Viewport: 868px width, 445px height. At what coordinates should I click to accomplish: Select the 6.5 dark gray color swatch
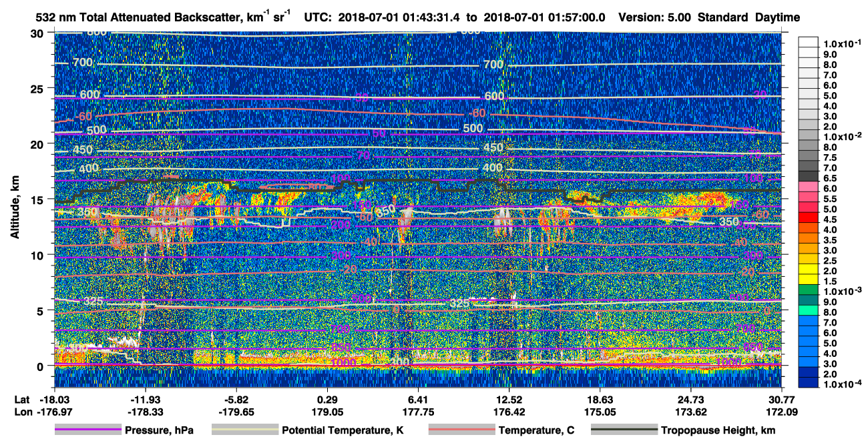[x=808, y=177]
